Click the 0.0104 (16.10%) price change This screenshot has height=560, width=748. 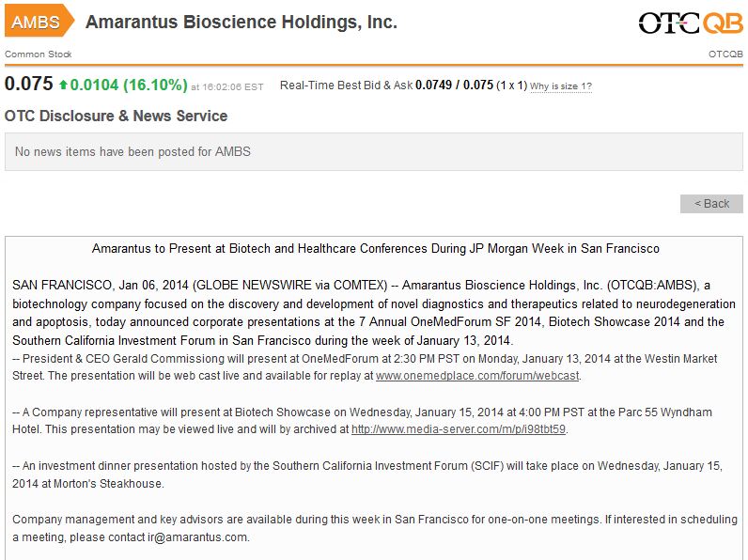(129, 85)
